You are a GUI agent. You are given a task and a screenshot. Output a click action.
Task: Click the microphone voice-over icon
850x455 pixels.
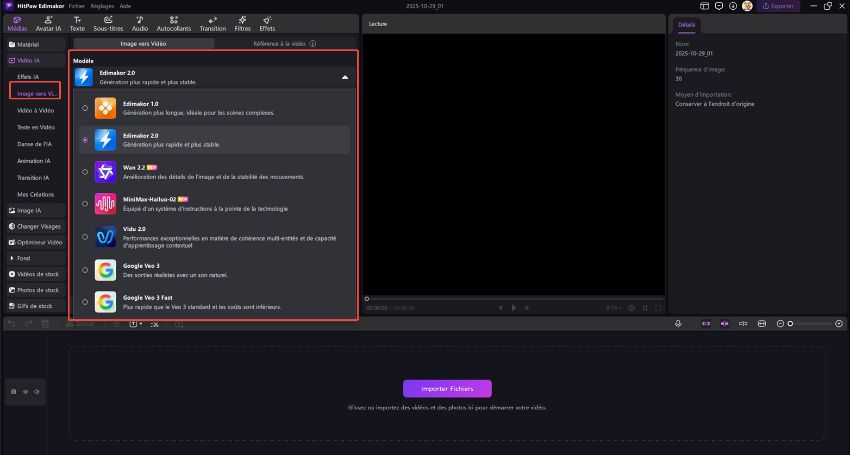click(678, 324)
